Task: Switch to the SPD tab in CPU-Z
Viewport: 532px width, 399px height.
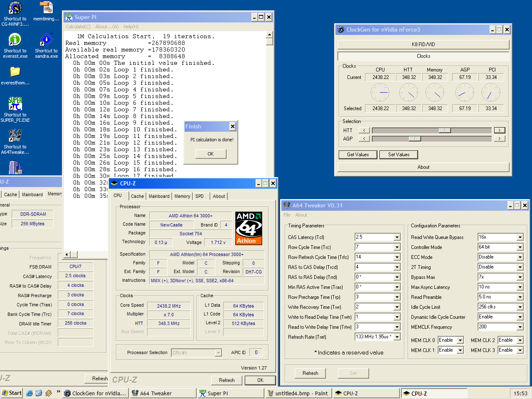Action: (199, 196)
